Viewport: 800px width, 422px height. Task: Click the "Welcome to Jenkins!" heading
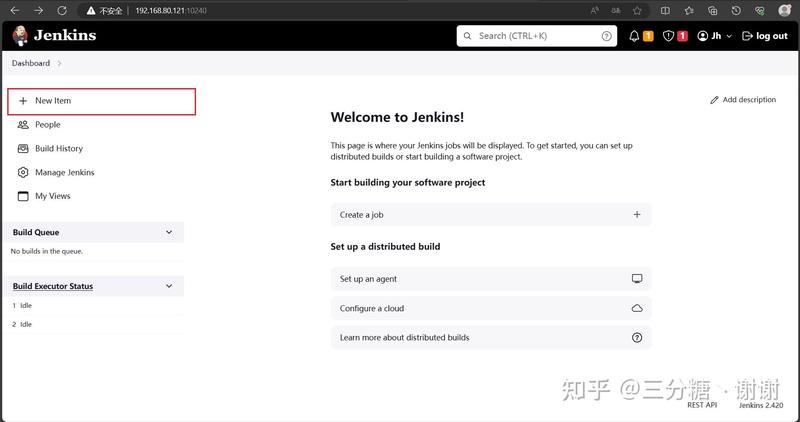pos(397,117)
